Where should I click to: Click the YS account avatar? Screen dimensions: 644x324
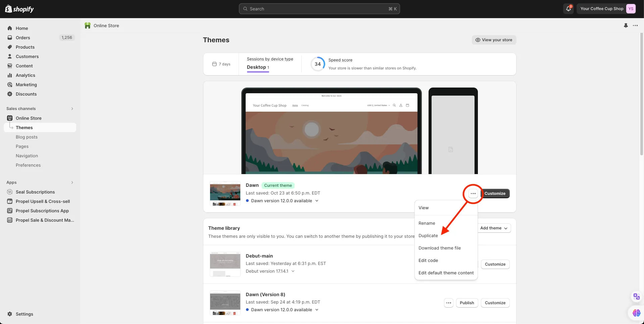point(631,9)
